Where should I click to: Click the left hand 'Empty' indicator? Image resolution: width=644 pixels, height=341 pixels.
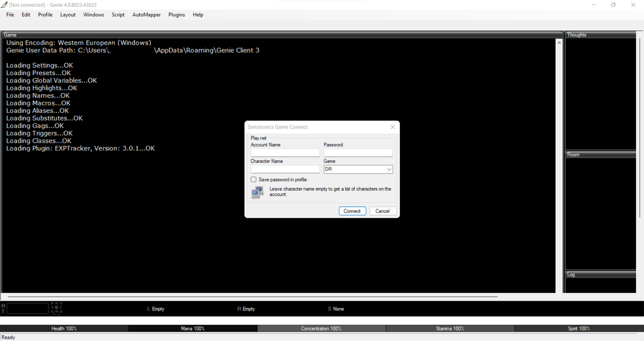pos(158,309)
